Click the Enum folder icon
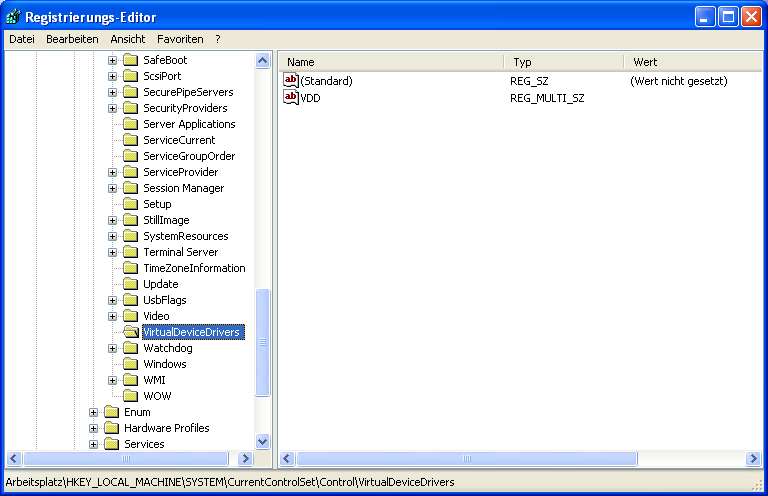Screen dimensions: 768x496 (x=112, y=412)
